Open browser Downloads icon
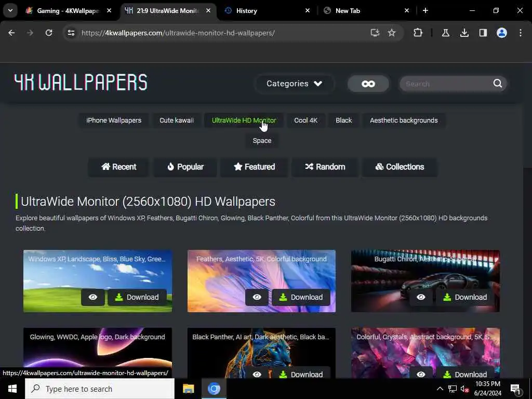Viewport: 532px width, 399px height. [464, 33]
